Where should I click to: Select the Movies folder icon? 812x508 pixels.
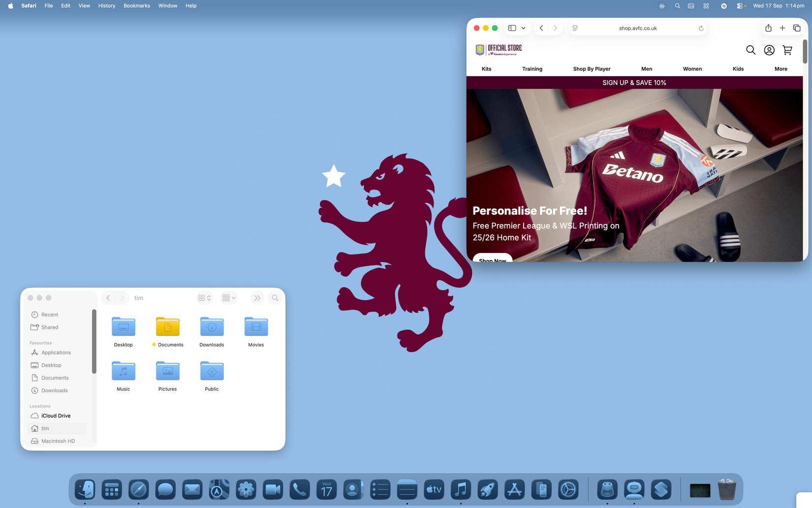[x=256, y=327]
